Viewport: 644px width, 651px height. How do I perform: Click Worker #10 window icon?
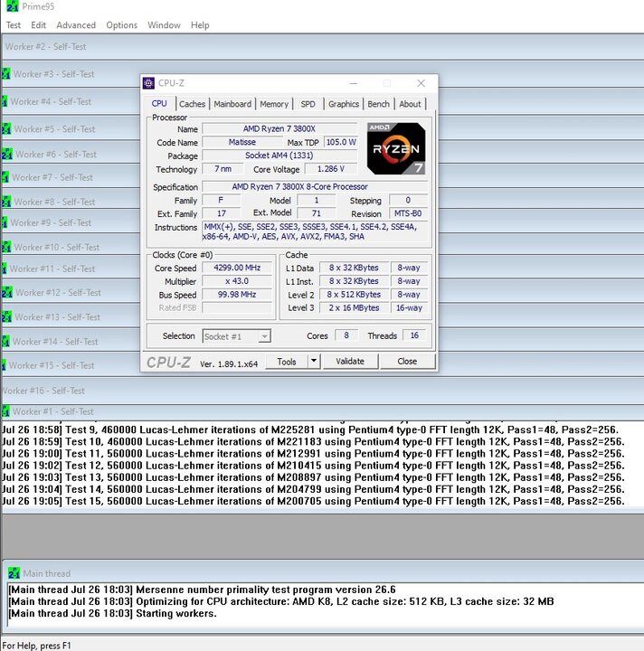tap(6, 247)
